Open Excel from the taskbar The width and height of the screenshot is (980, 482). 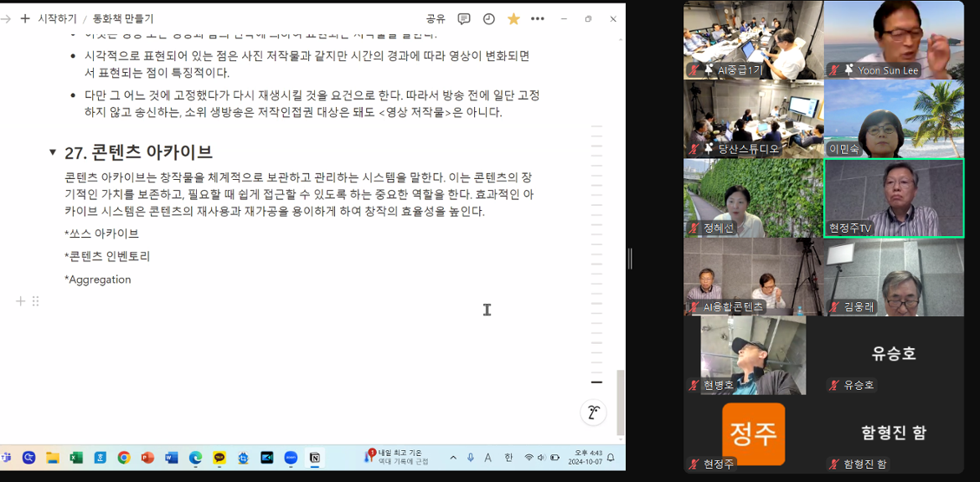76,458
